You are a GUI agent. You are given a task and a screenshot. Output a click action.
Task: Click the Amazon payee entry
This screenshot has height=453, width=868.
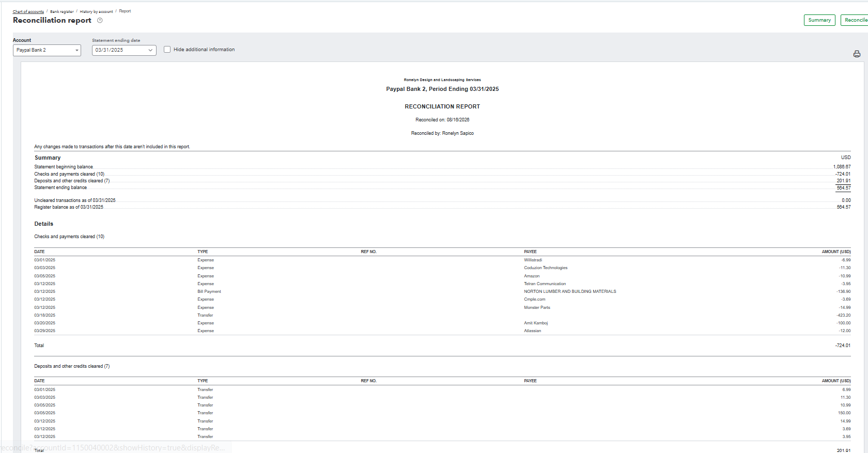pyautogui.click(x=532, y=276)
